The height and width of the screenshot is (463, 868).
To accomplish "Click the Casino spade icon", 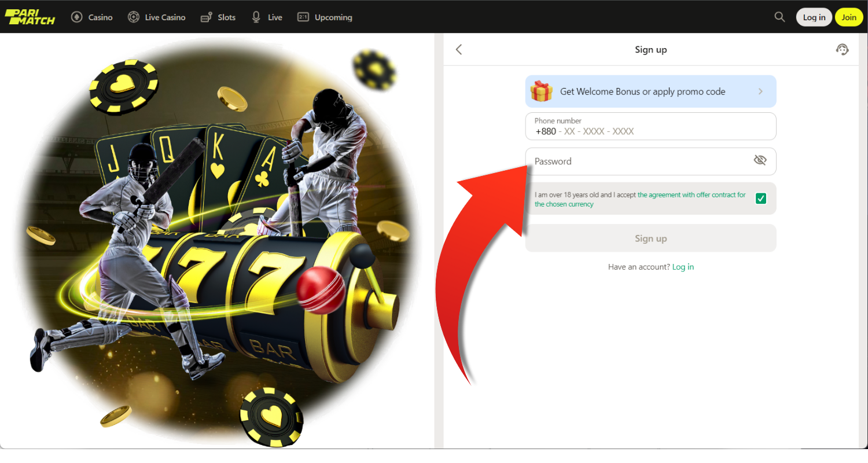I will point(76,17).
